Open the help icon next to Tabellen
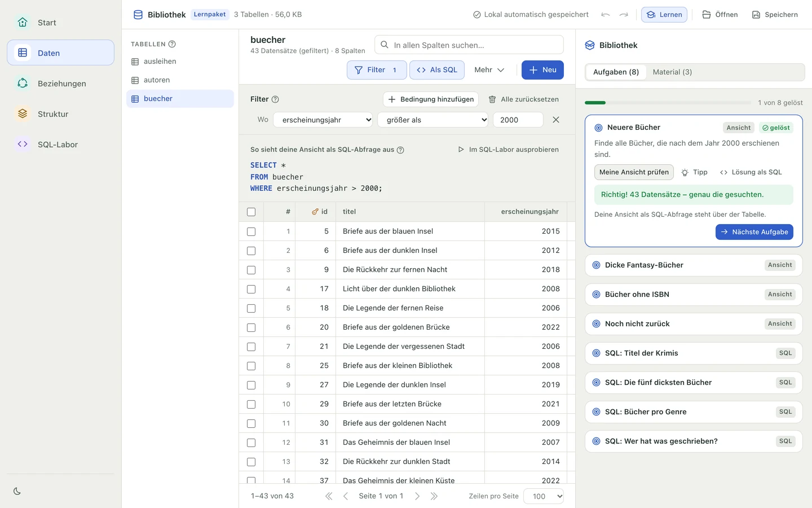812x508 pixels. (x=172, y=44)
